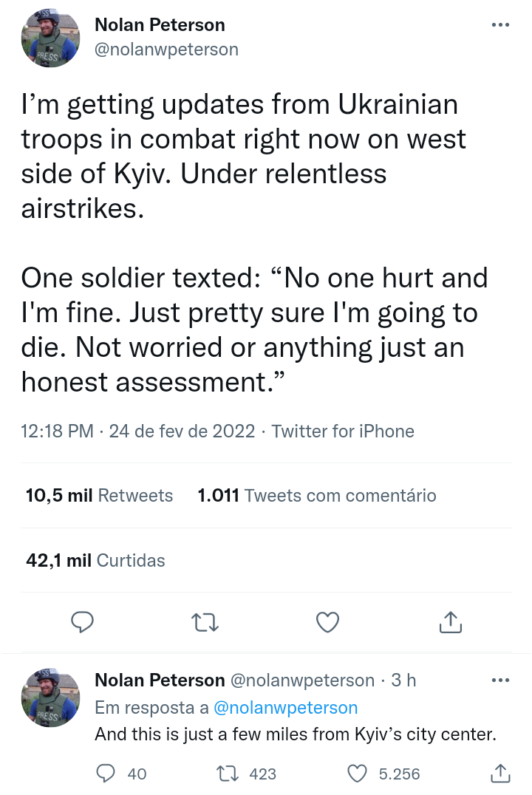Open Nolan Peterson's profile picture at top
Screen dimensions: 532x795
click(50, 38)
